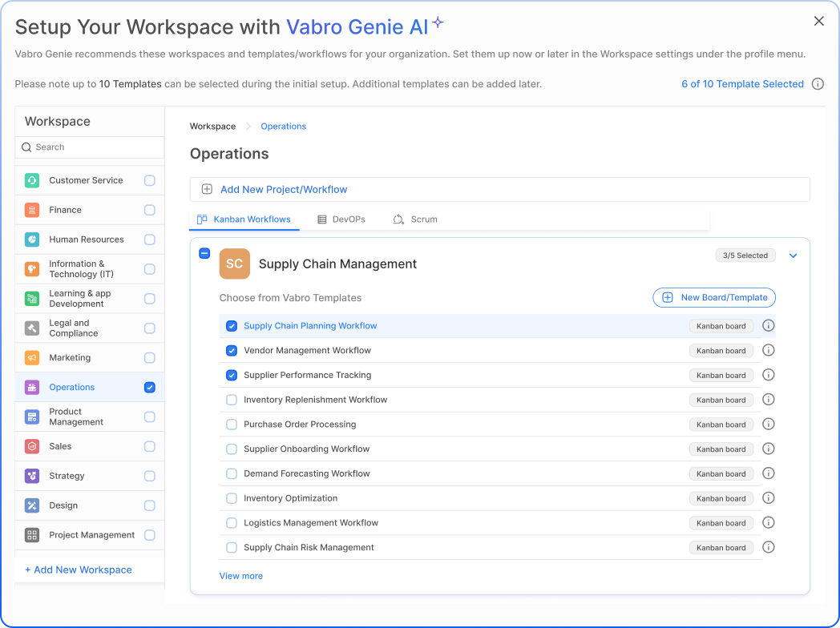Uncheck Supplier Performance Tracking template
Screen dimensions: 840x628
pyautogui.click(x=232, y=375)
